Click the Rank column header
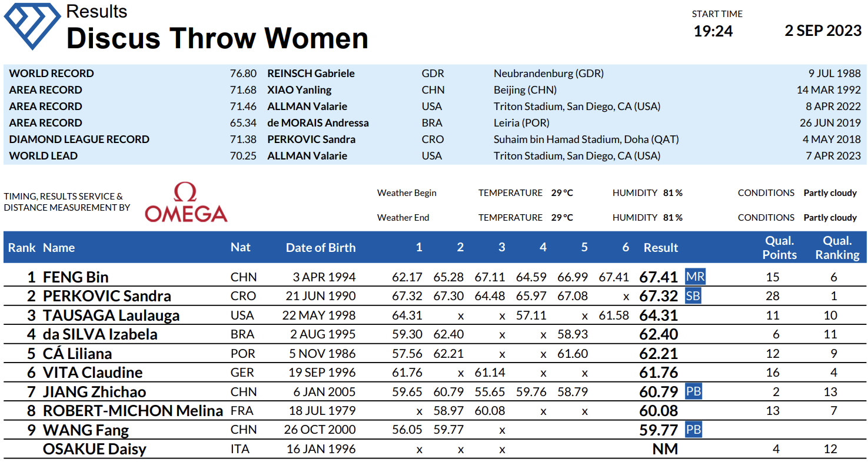868x462 pixels. pyautogui.click(x=22, y=248)
